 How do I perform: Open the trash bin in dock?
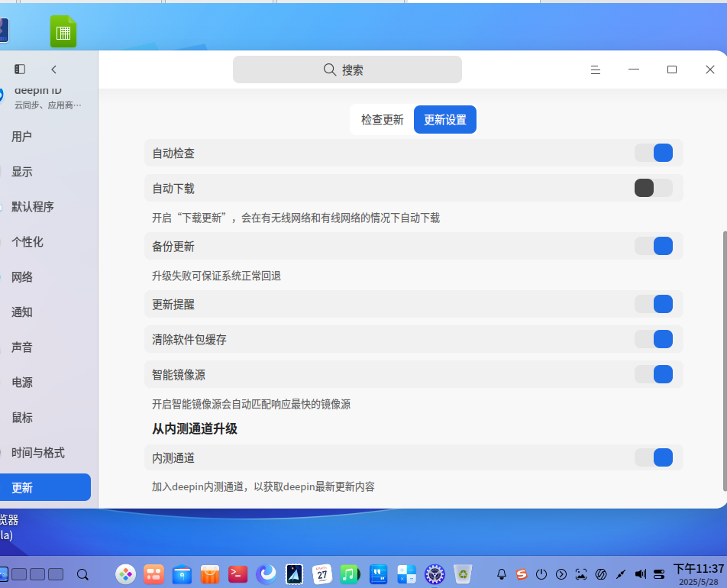463,574
